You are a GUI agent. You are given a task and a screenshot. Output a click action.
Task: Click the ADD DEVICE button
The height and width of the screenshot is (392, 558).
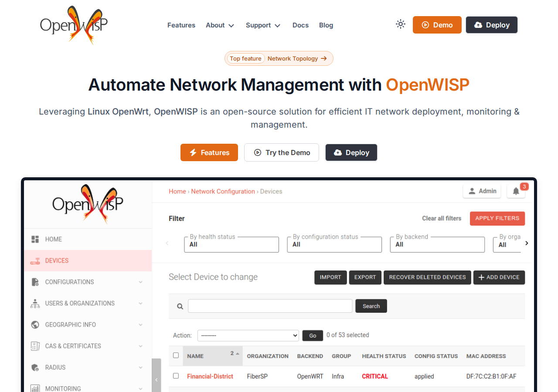[499, 277]
